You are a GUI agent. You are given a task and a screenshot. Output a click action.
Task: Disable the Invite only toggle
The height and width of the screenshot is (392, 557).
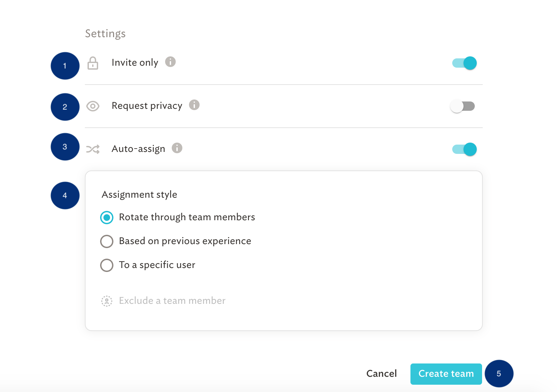464,63
